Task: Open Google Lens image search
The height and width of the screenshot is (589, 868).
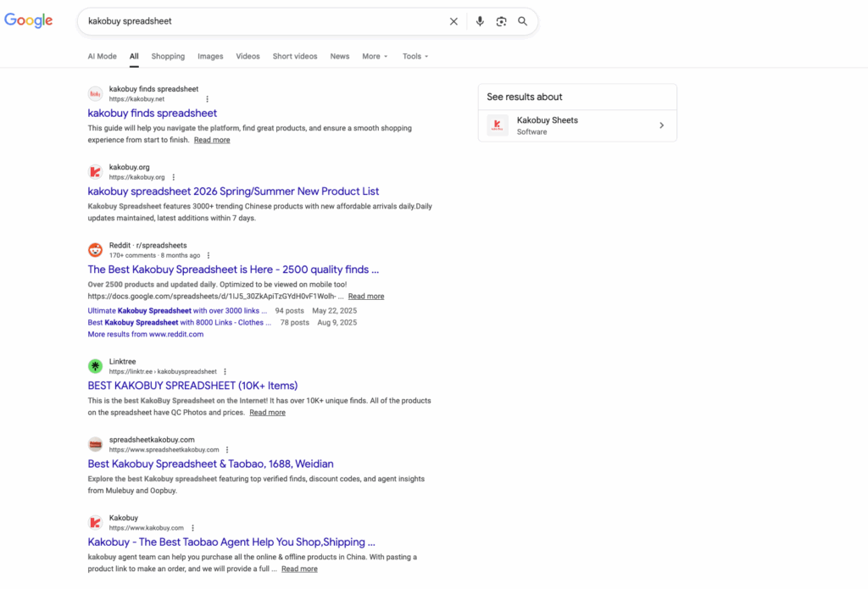Action: (501, 21)
